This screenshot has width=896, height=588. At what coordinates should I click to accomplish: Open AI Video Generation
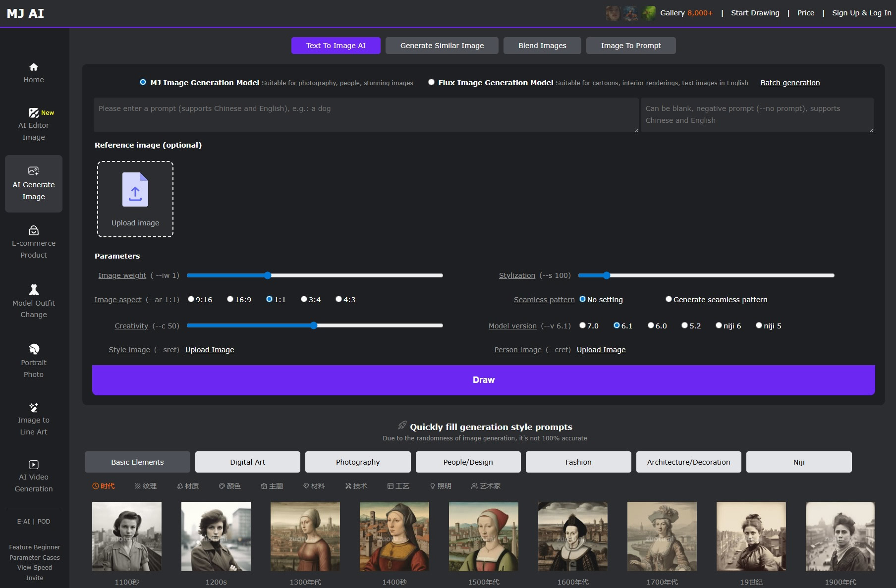click(x=34, y=477)
